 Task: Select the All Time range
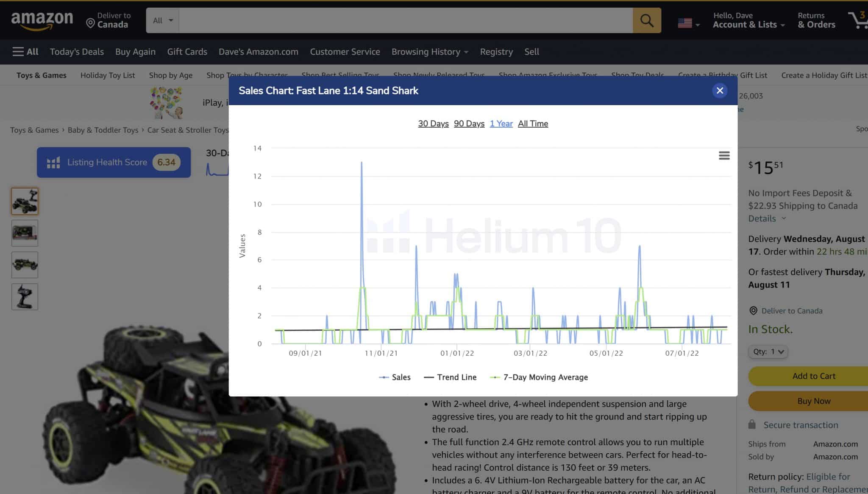coord(533,123)
